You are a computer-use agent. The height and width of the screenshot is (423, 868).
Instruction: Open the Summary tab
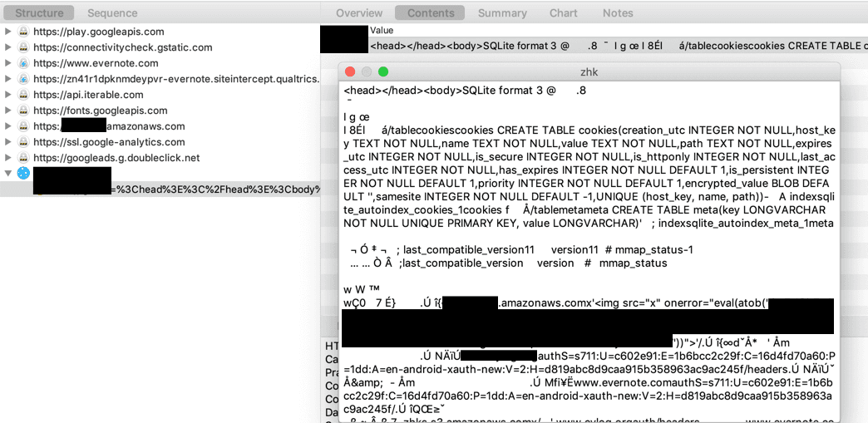click(502, 12)
